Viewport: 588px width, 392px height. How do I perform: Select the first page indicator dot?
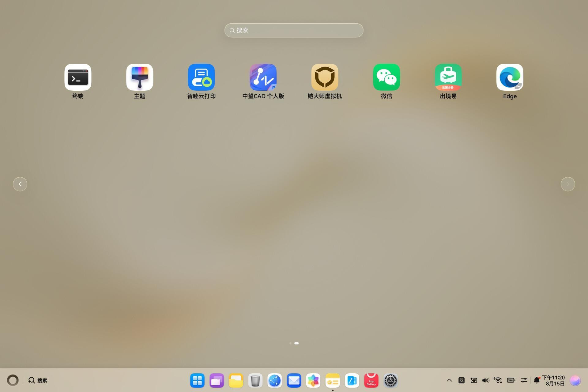pyautogui.click(x=290, y=343)
